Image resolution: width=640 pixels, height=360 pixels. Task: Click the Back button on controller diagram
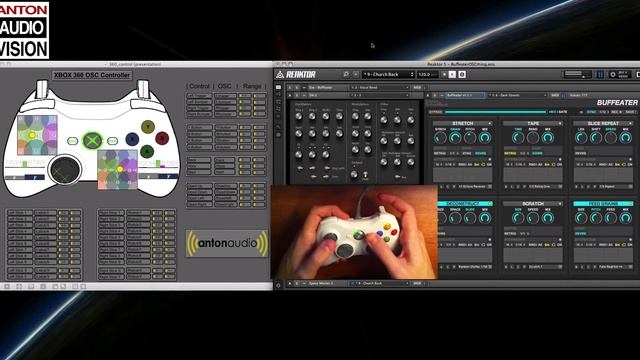pyautogui.click(x=73, y=141)
